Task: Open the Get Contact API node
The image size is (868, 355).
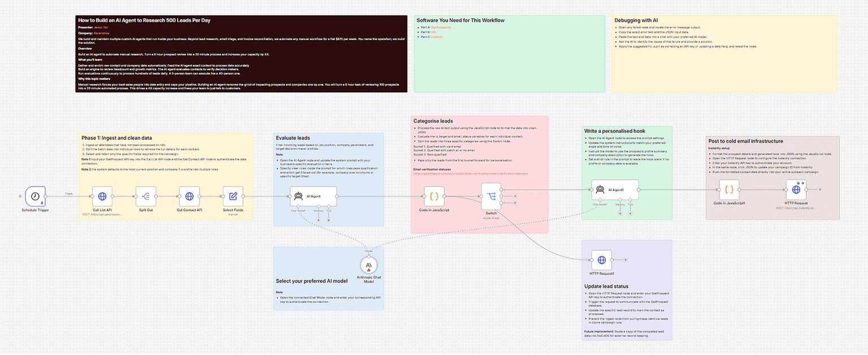Action: click(189, 196)
